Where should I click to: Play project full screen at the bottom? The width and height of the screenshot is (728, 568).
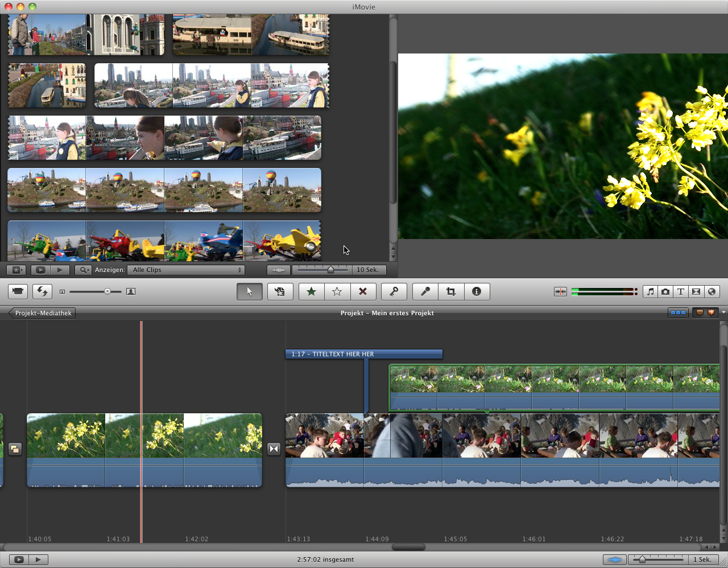point(19,559)
